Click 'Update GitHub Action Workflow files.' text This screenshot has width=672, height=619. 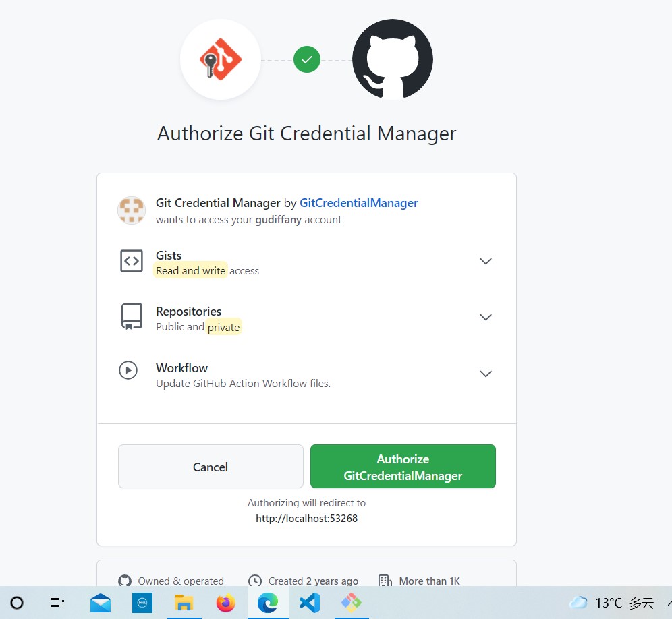click(x=243, y=384)
